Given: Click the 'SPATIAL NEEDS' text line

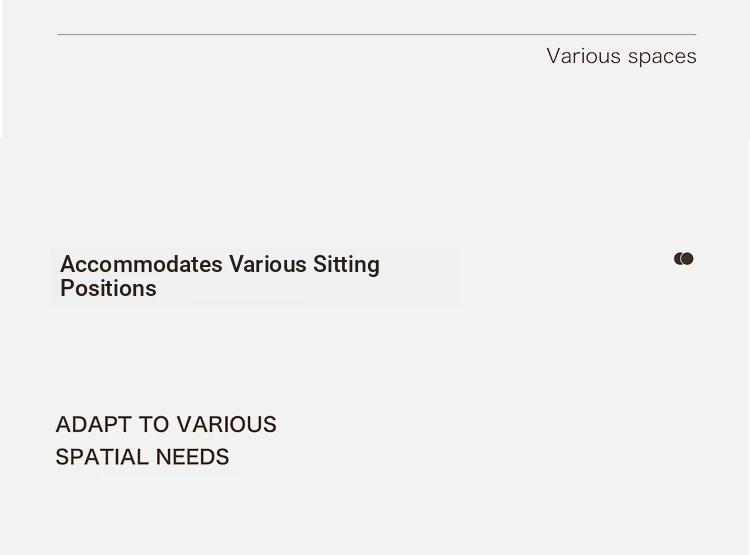Looking at the screenshot, I should (x=143, y=457).
